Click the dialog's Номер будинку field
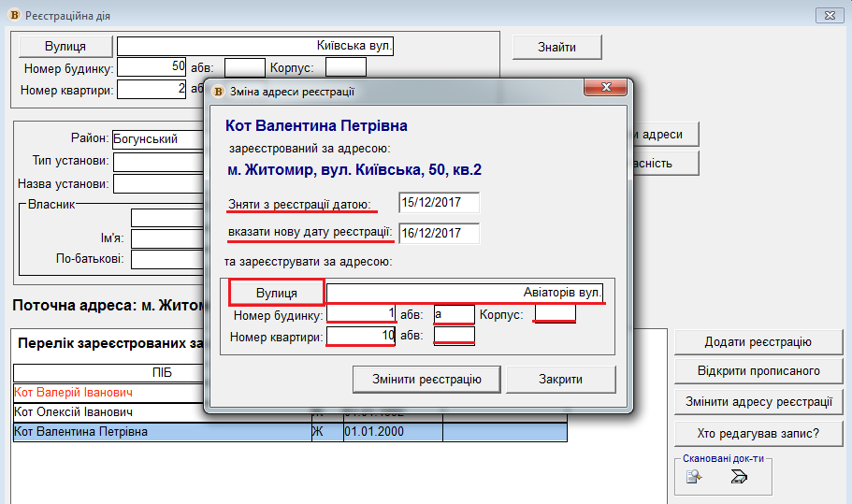Screen dimensions: 852x504 360,314
